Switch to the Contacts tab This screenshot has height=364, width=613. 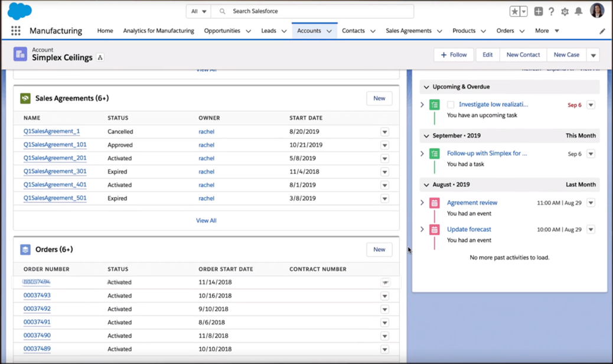tap(353, 31)
